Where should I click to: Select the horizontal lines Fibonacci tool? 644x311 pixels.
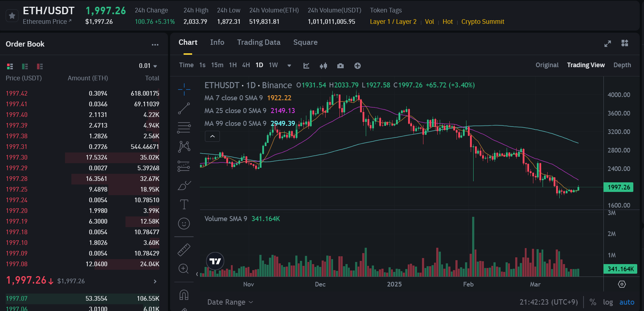(x=184, y=128)
